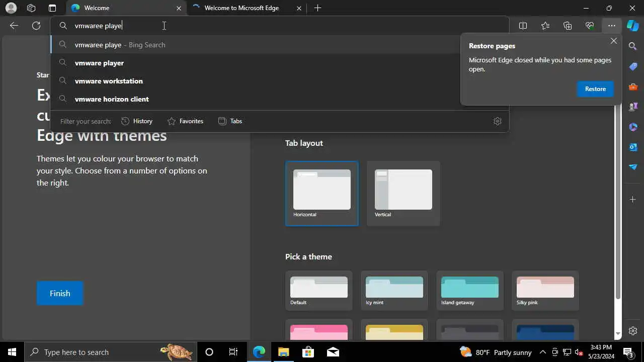Select 'vmwaree playe - Bing Search' suggestion
This screenshot has width=644, height=362.
click(x=279, y=45)
